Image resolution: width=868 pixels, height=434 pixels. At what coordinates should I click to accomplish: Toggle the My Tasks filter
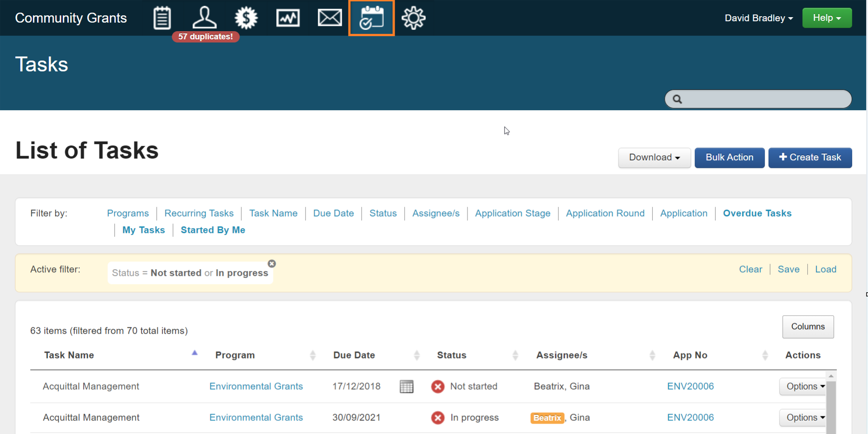pos(143,230)
